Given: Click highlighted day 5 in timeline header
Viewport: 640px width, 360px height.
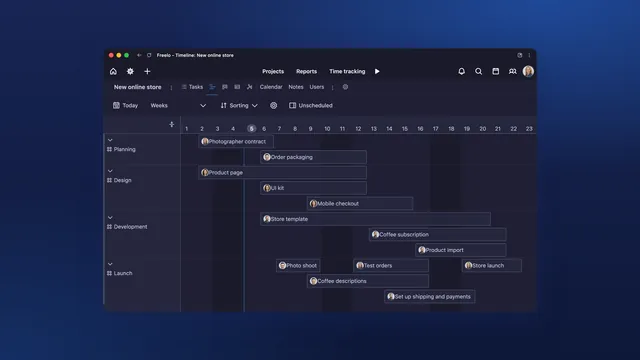Looking at the screenshot, I should click(x=251, y=129).
